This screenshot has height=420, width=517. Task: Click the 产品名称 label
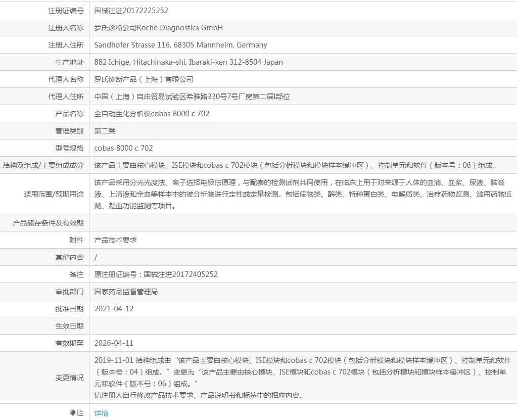[70, 113]
